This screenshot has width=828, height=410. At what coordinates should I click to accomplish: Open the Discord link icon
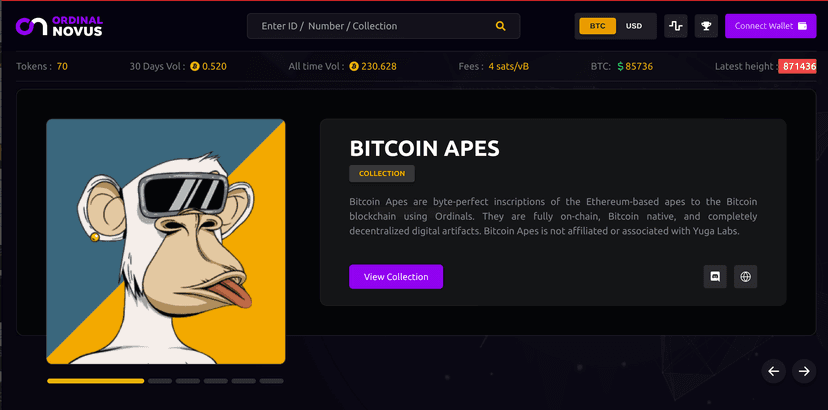[x=715, y=276]
